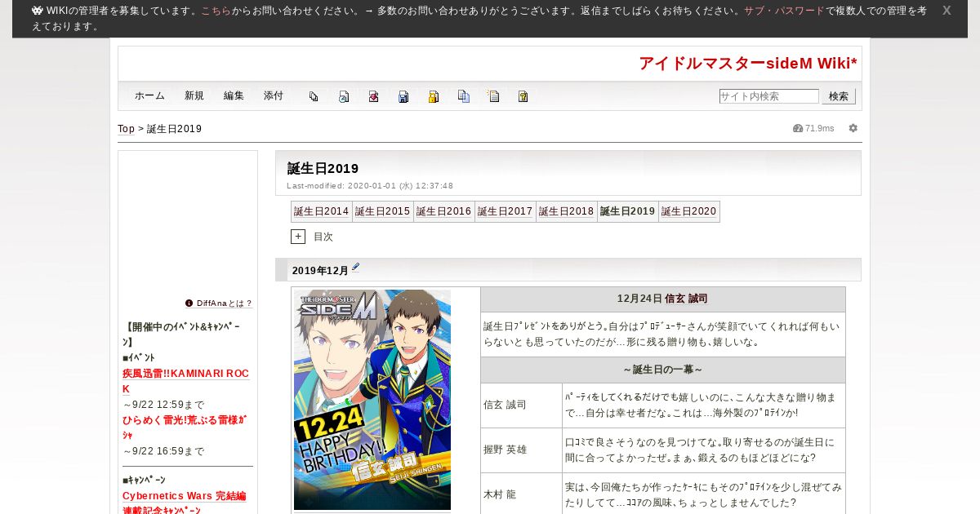
Task: Switch to the 誕生日2018 tab
Action: [567, 211]
